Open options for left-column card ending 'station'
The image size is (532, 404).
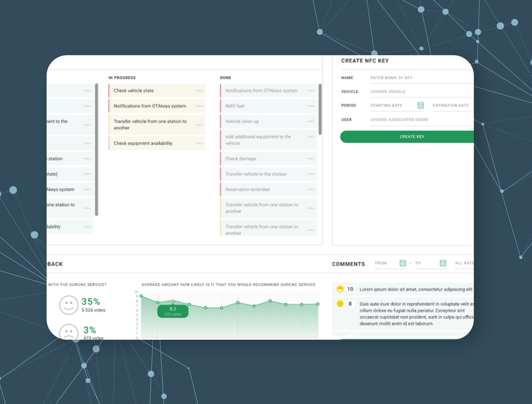[87, 159]
